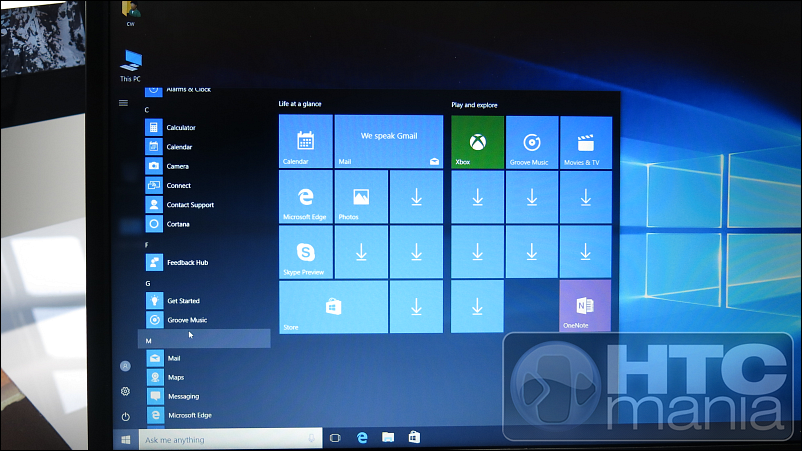Click the Power button in Start menu
802x451 pixels.
click(126, 417)
